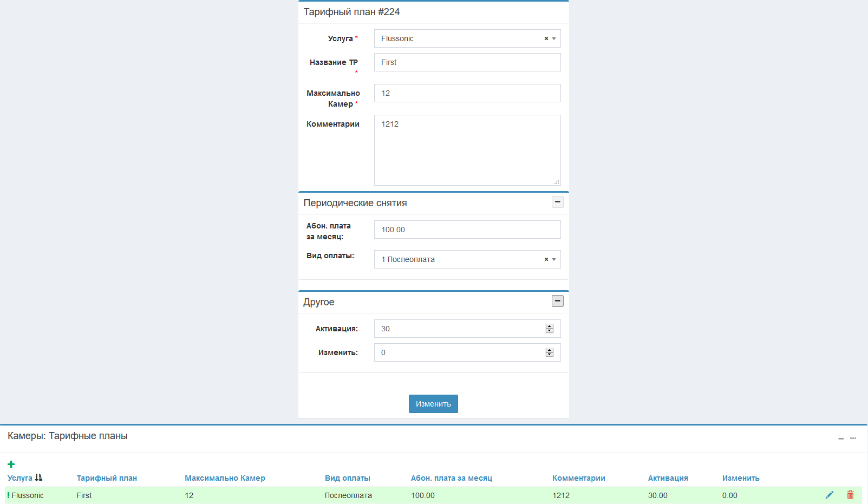Viewport: 868px width, 504px height.
Task: Focus the Комментарии text area
Action: pos(467,150)
